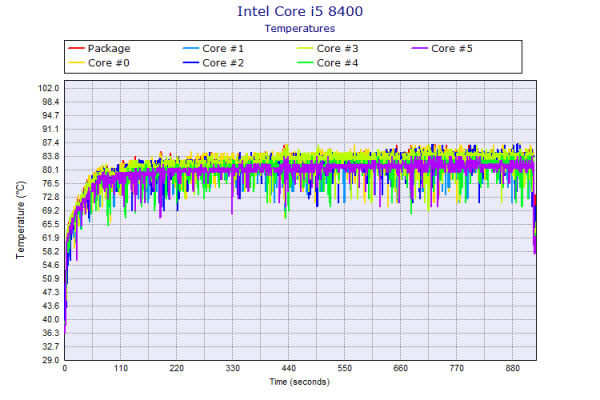The width and height of the screenshot is (600, 400).
Task: Click the yellow Core #0 legend line swatch
Action: point(76,63)
